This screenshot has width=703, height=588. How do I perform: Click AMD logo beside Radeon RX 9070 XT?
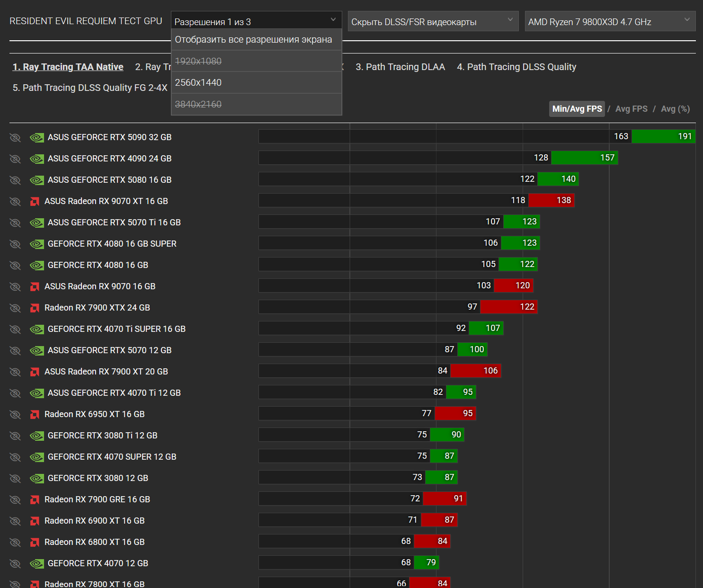(x=35, y=201)
